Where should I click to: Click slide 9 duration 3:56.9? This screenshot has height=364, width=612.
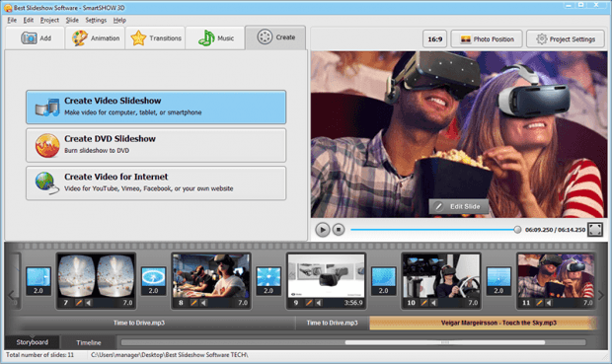tap(353, 303)
